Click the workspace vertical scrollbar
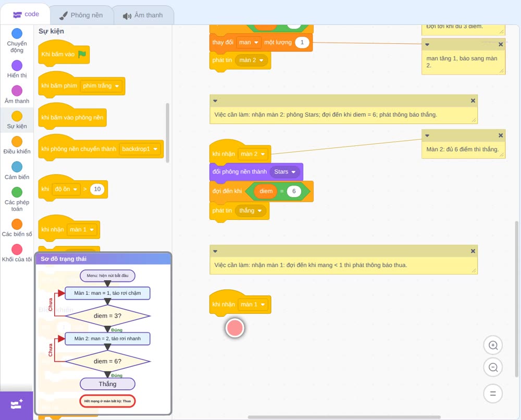Image resolution: width=521 pixels, height=420 pixels. point(517,299)
